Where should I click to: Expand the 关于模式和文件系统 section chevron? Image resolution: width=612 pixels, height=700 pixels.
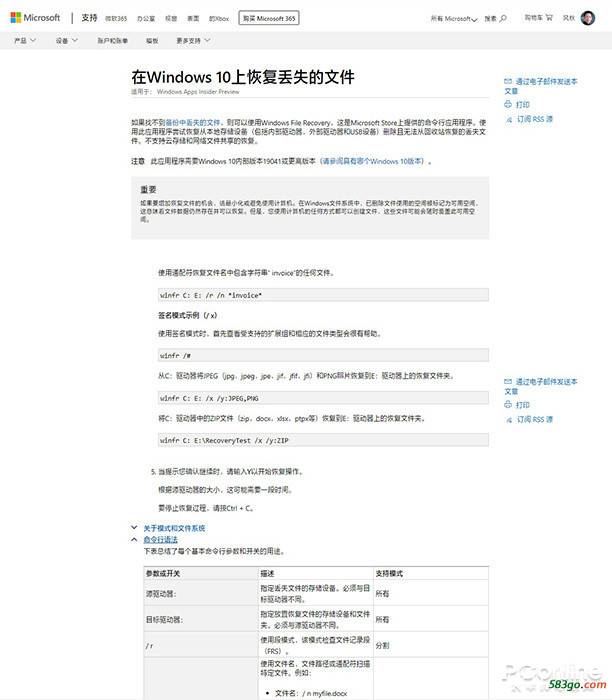click(134, 528)
